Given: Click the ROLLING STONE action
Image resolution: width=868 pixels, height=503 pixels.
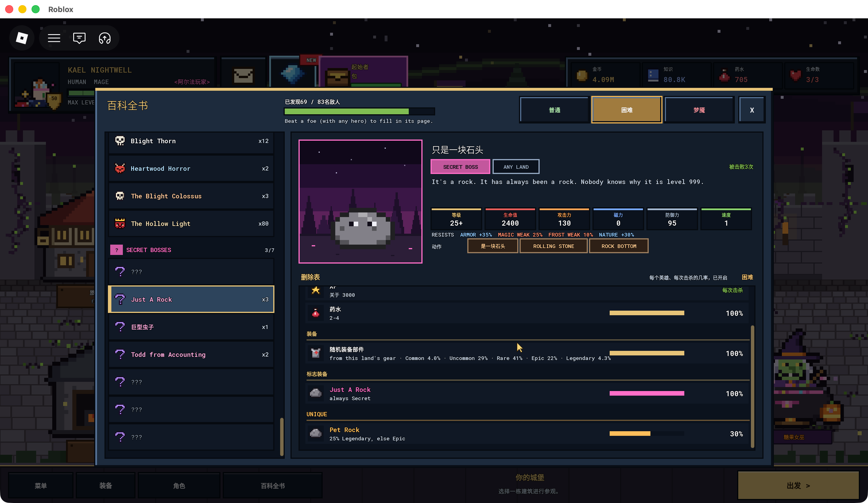Looking at the screenshot, I should coord(553,246).
